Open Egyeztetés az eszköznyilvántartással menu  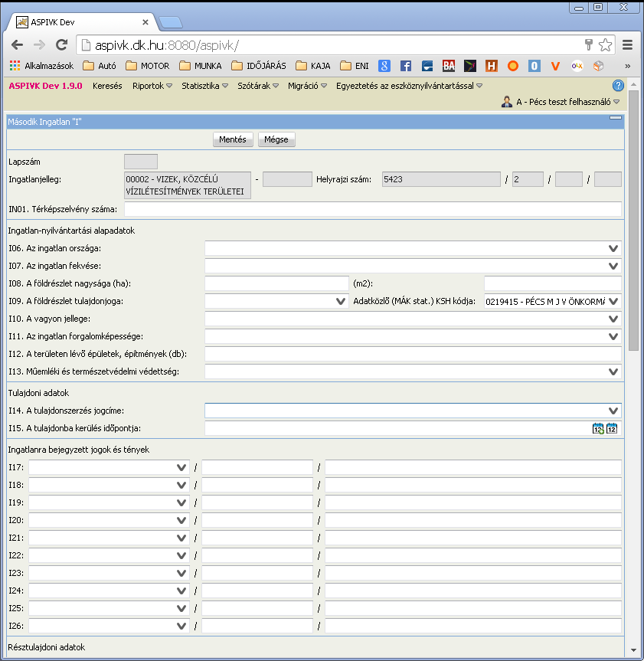pos(409,86)
